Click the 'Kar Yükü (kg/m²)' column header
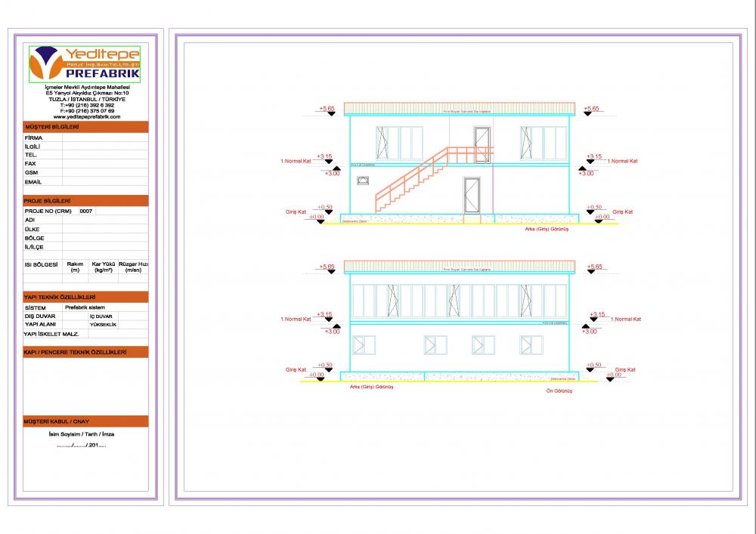756x534 pixels. click(x=103, y=267)
